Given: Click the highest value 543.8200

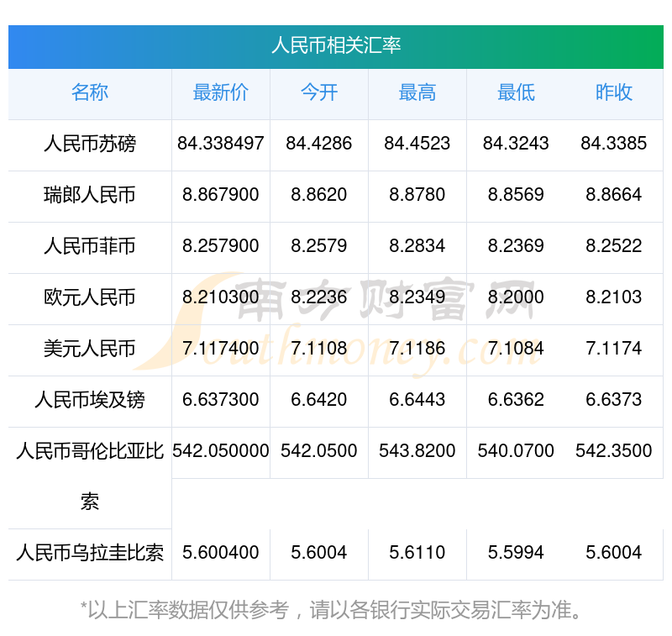Looking at the screenshot, I should (x=417, y=451).
